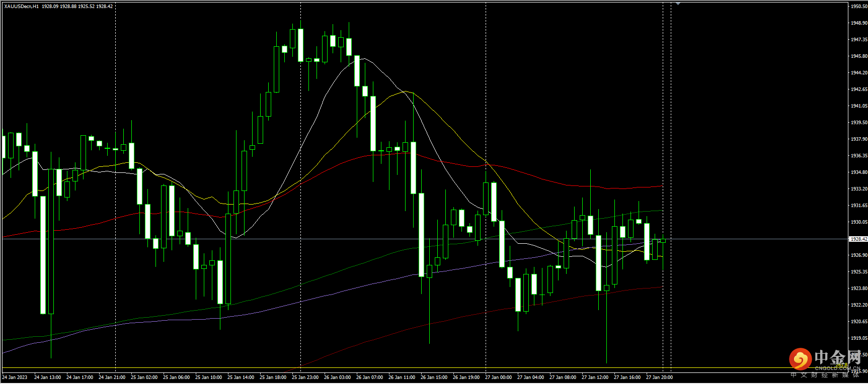Click the 24 Jan 17:00 time label
This screenshot has width=868, height=384.
(x=80, y=377)
